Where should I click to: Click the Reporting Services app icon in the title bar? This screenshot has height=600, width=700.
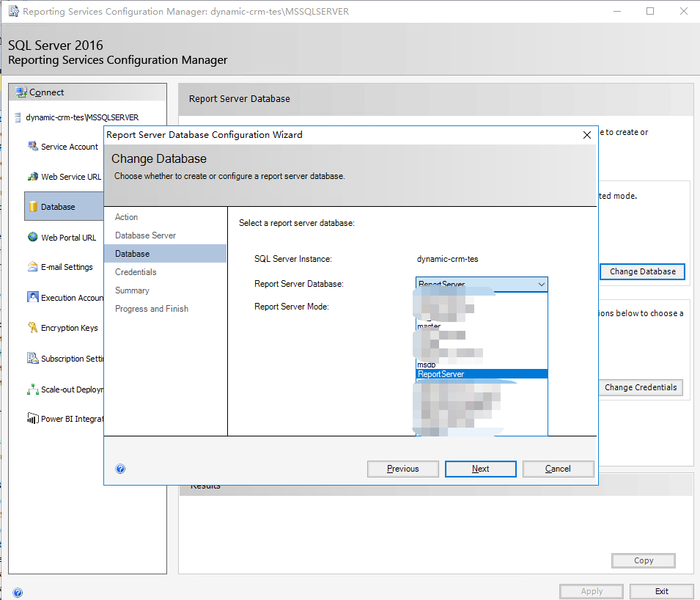point(14,11)
